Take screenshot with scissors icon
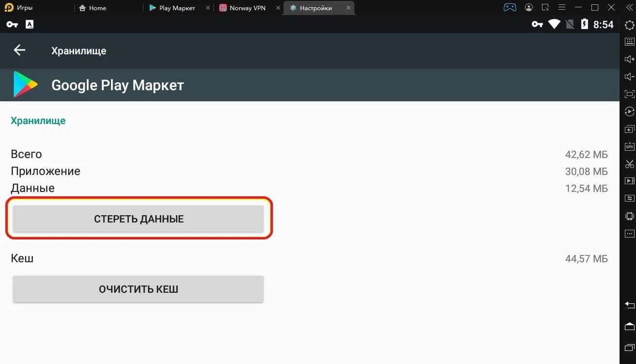The image size is (636, 364). (629, 164)
